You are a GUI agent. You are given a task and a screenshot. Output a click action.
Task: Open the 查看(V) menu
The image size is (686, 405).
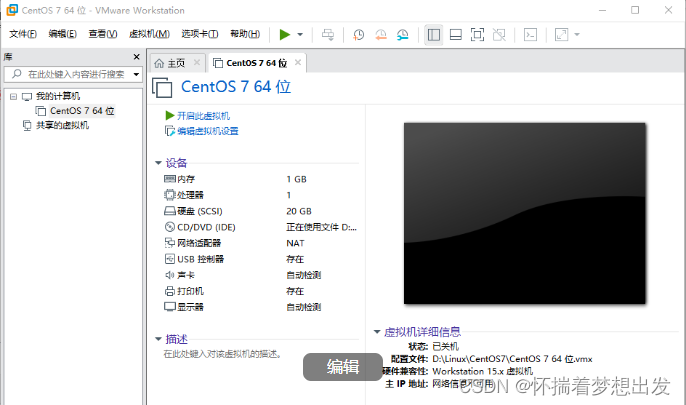point(103,34)
